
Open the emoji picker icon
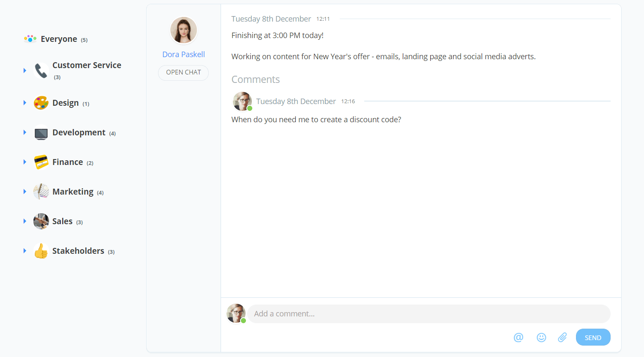point(541,337)
